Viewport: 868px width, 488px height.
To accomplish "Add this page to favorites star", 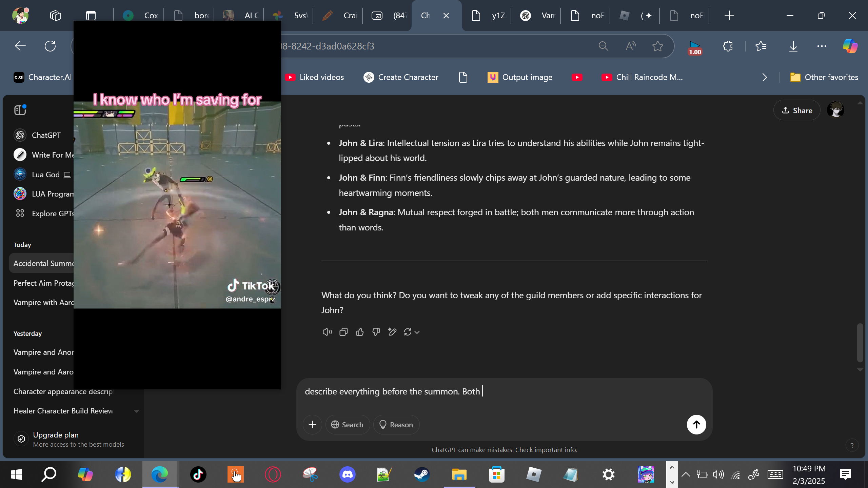I will pos(658,46).
